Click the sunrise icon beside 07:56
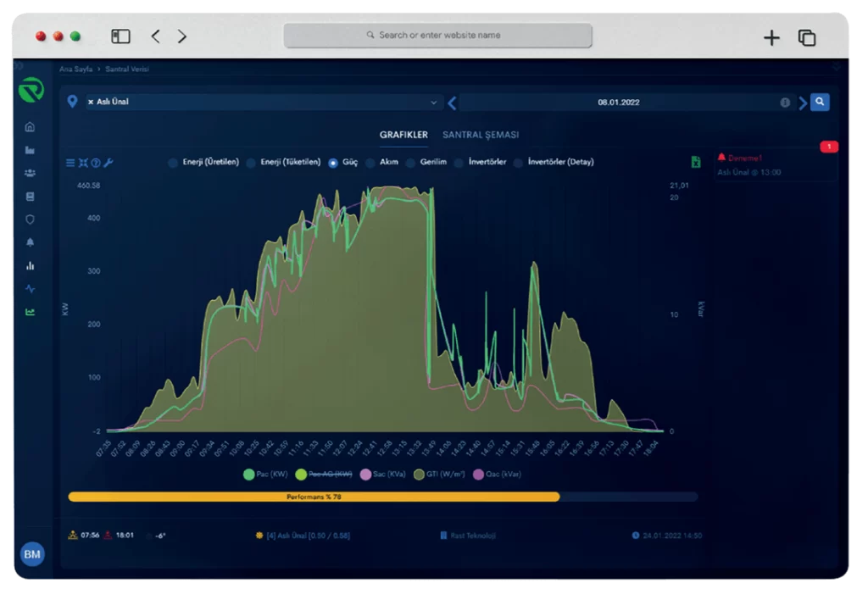This screenshot has width=868, height=600. [73, 535]
